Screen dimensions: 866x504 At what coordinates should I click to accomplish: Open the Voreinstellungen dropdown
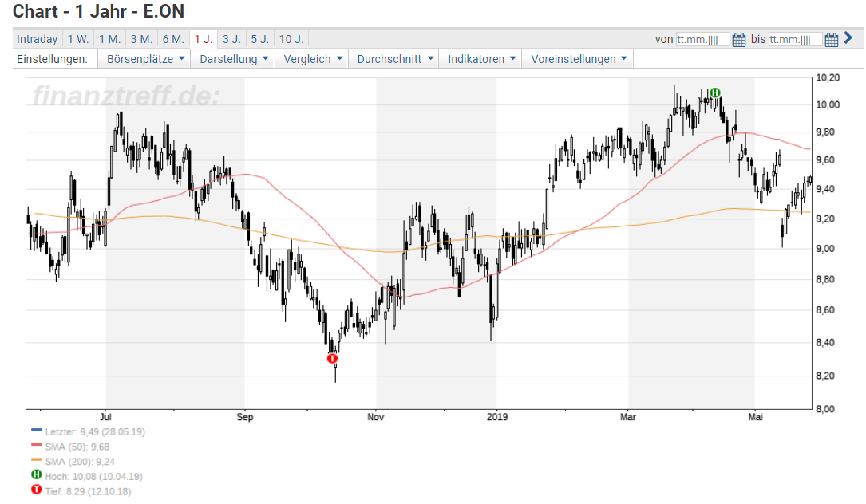(x=579, y=59)
